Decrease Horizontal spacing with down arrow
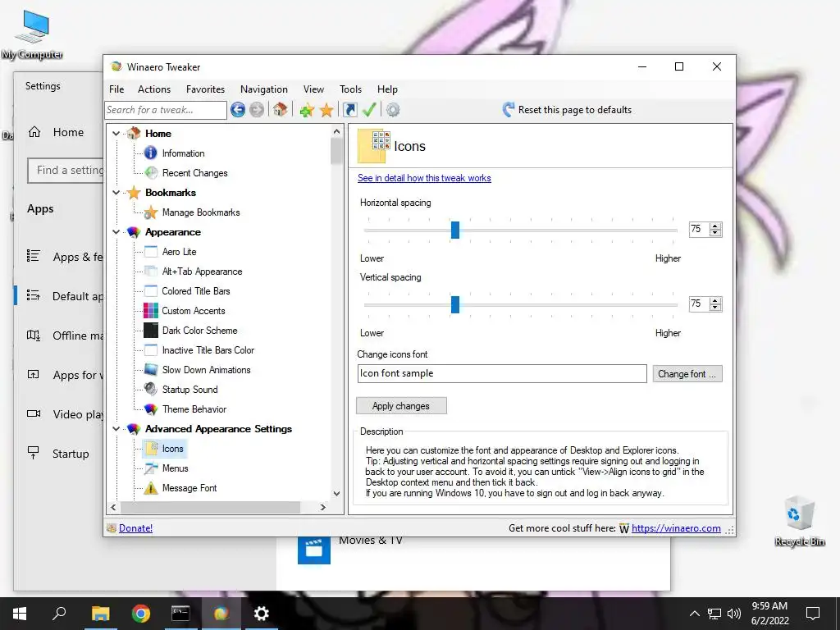Viewport: 840px width, 630px height. [x=715, y=233]
